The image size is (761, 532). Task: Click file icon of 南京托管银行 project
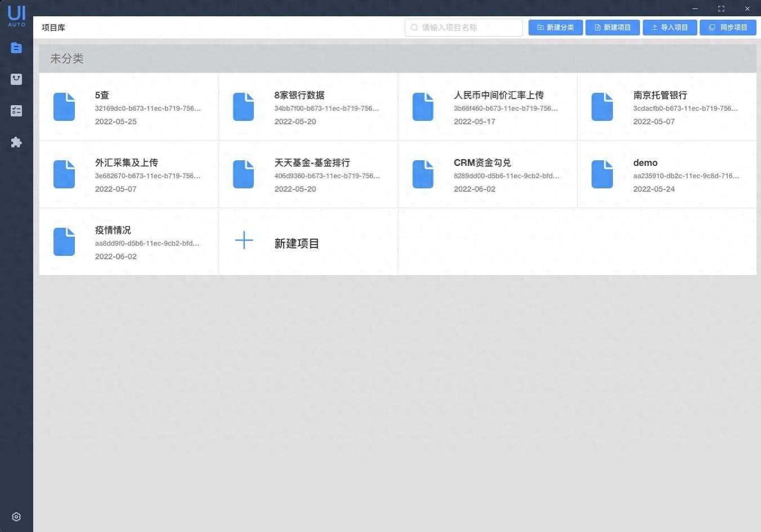coord(602,107)
